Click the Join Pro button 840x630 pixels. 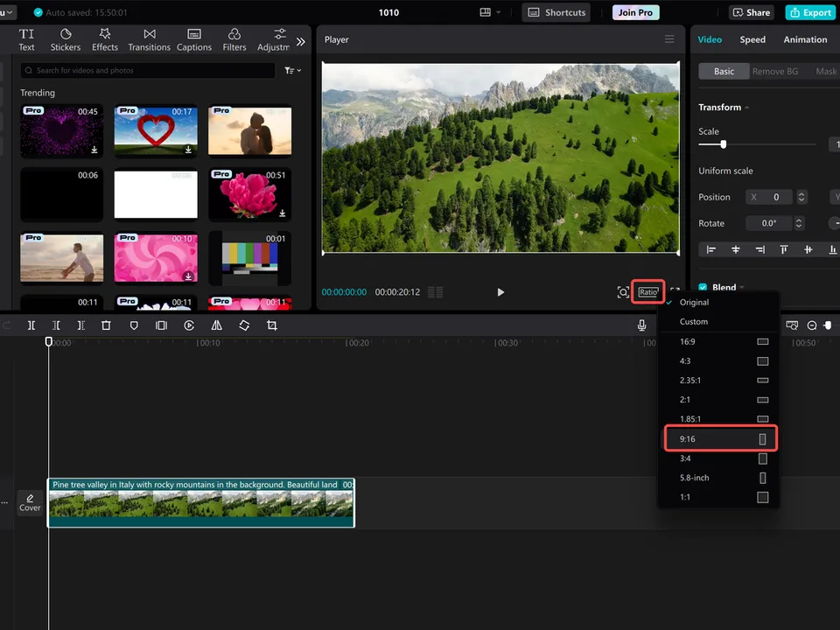636,12
